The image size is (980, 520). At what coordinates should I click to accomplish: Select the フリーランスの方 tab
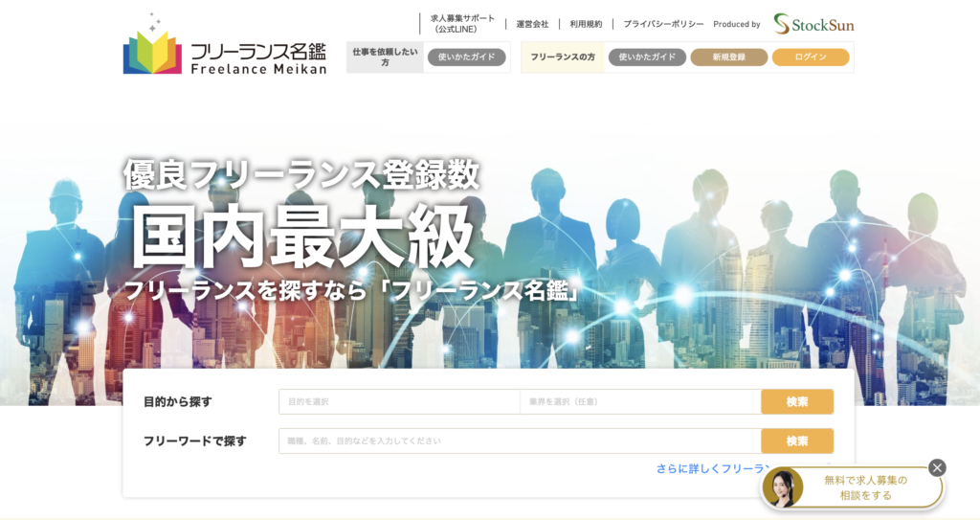click(x=563, y=57)
